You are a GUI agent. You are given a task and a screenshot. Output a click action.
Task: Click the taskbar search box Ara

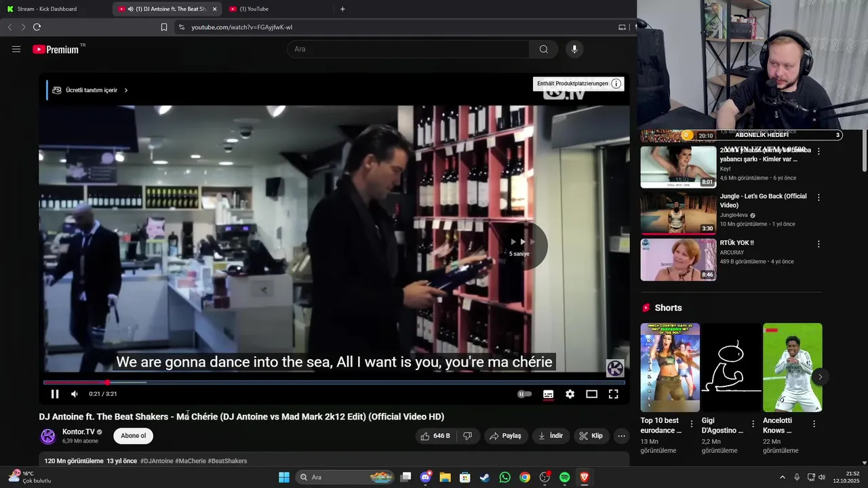346,477
